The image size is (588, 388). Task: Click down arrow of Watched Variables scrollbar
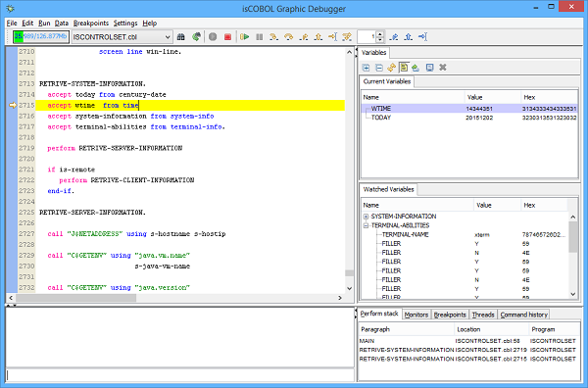pyautogui.click(x=572, y=294)
